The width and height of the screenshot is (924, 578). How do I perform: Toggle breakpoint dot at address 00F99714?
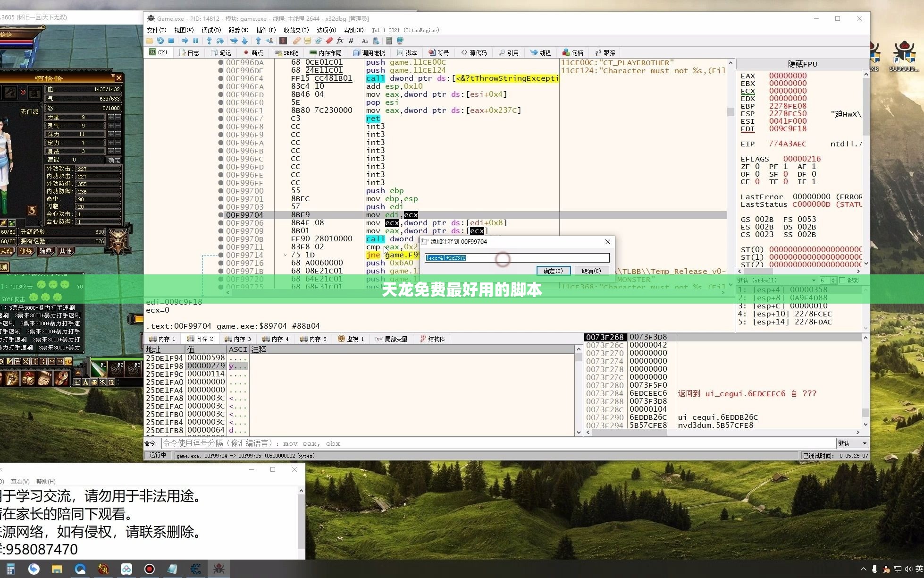point(220,255)
